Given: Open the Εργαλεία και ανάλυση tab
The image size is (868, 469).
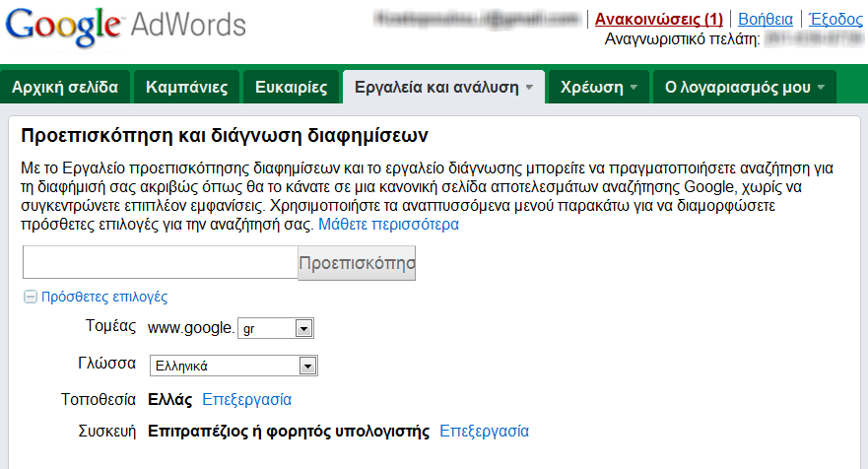Looking at the screenshot, I should [x=444, y=87].
